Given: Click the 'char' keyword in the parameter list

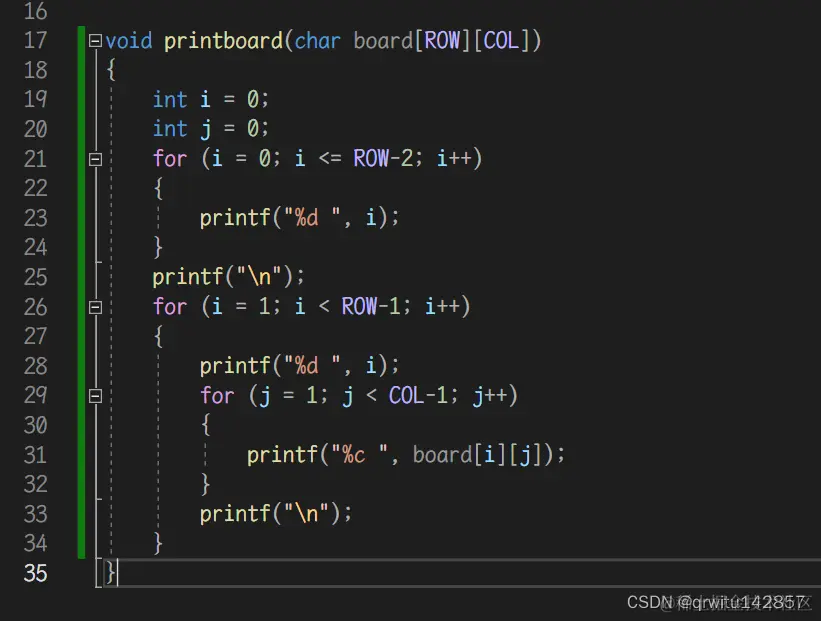Looking at the screenshot, I should 317,41.
